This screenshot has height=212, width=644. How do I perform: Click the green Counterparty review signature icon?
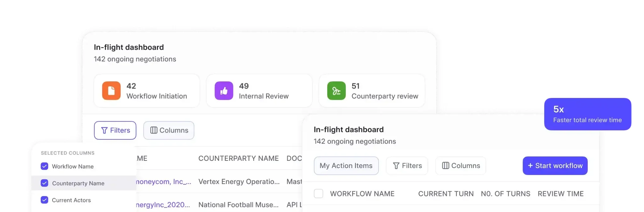tap(336, 91)
